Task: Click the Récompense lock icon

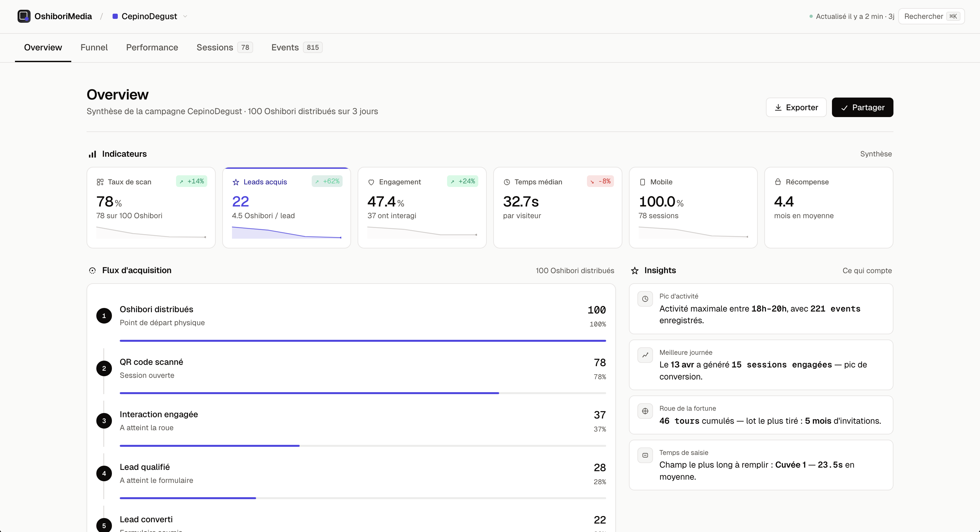Action: [778, 182]
